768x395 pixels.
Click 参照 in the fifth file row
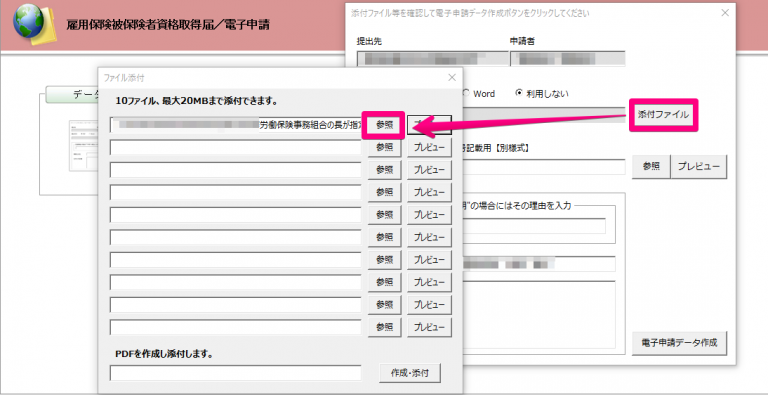click(384, 214)
